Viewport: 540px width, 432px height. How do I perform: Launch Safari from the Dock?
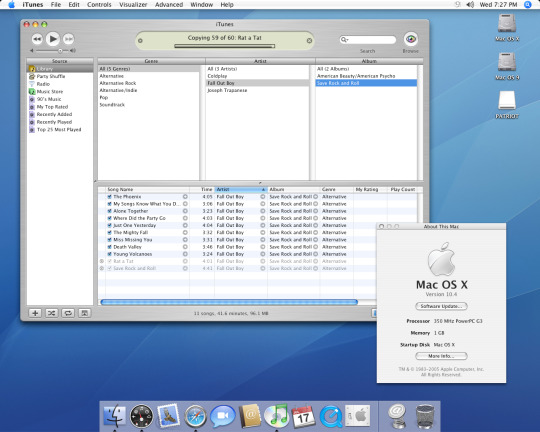195,416
